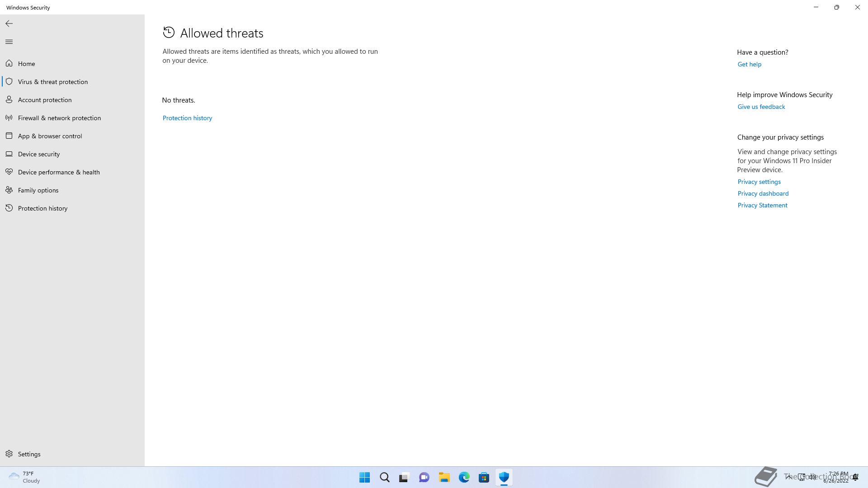Click the Family options people icon
Image resolution: width=868 pixels, height=488 pixels.
pos(9,190)
